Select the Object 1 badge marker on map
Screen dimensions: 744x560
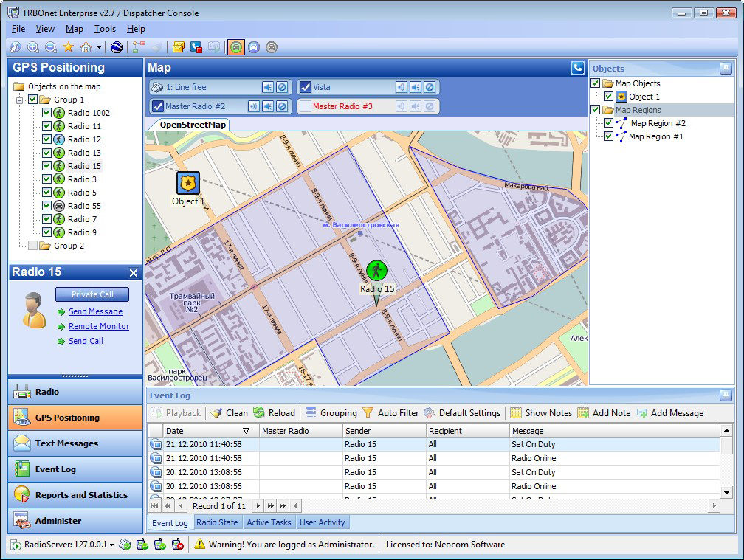click(x=188, y=183)
